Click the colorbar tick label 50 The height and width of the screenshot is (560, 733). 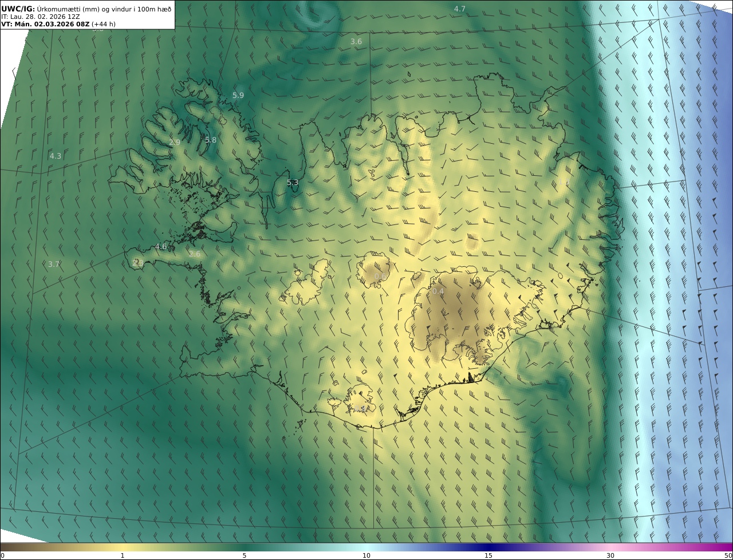(x=728, y=555)
